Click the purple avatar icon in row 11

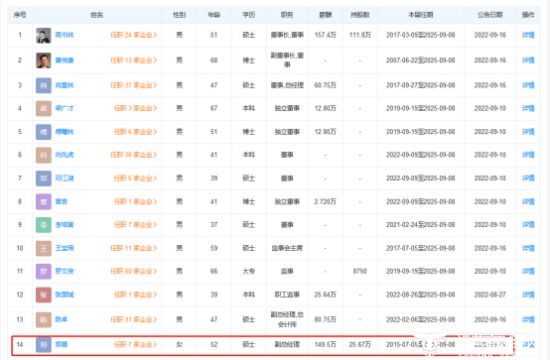tap(43, 271)
